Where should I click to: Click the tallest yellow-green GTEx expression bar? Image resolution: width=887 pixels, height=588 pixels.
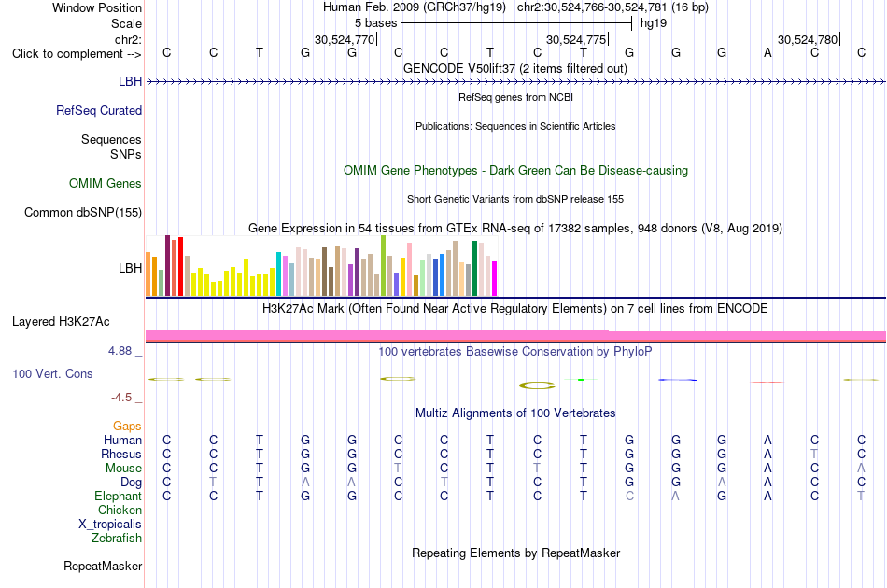384,266
